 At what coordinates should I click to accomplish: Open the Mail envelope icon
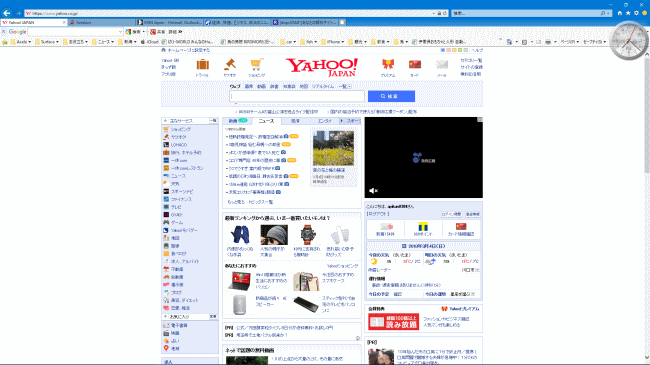pyautogui.click(x=442, y=64)
